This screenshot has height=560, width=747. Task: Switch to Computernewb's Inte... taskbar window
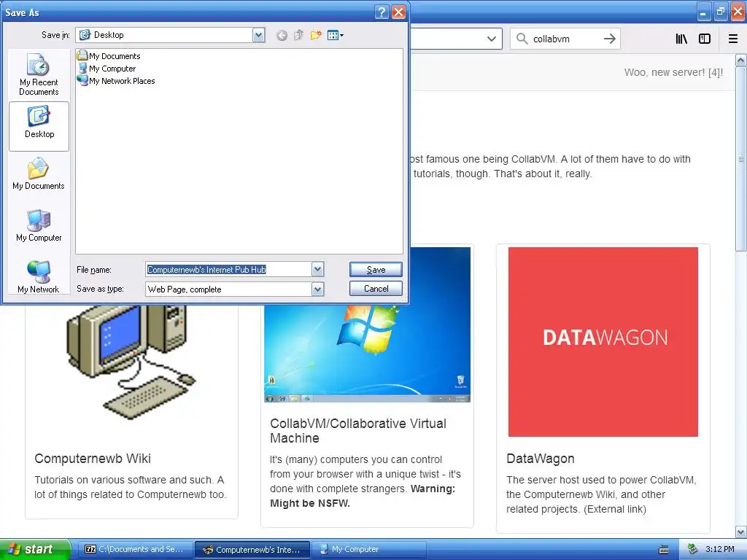252,549
